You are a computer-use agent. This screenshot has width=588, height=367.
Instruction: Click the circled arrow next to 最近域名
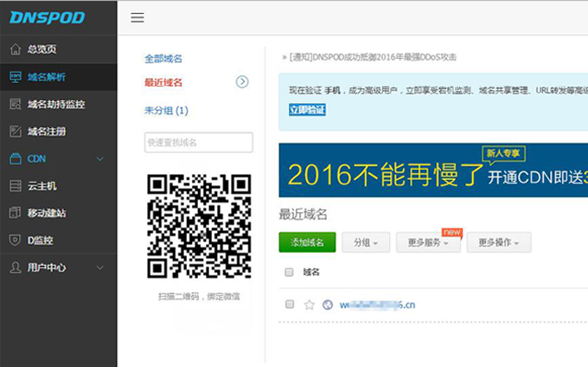click(x=242, y=81)
